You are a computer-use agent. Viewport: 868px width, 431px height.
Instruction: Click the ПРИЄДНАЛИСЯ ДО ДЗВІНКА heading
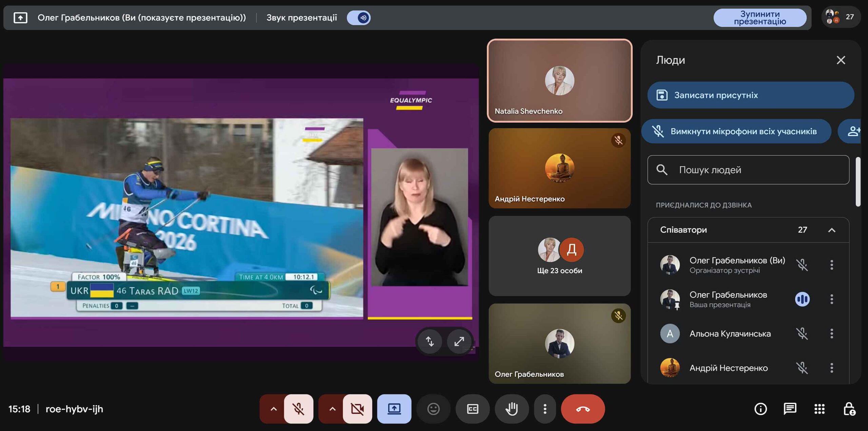(x=704, y=205)
